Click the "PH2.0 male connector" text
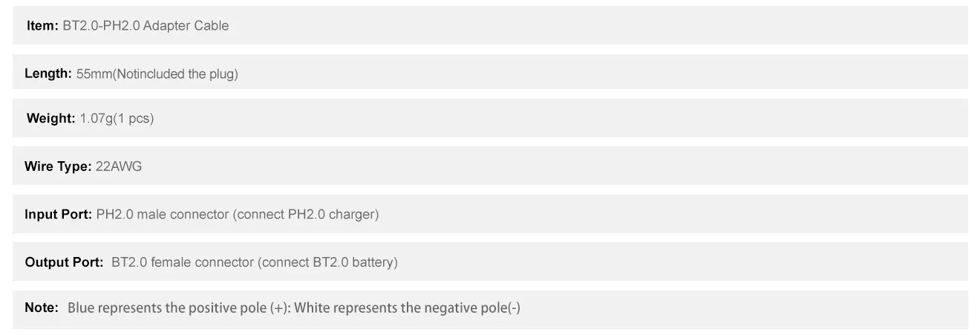 (163, 215)
